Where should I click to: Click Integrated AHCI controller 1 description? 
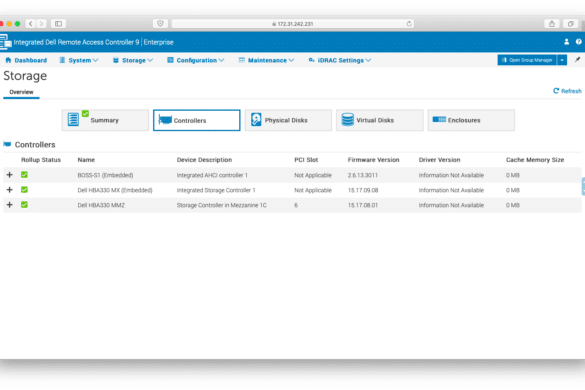(212, 175)
